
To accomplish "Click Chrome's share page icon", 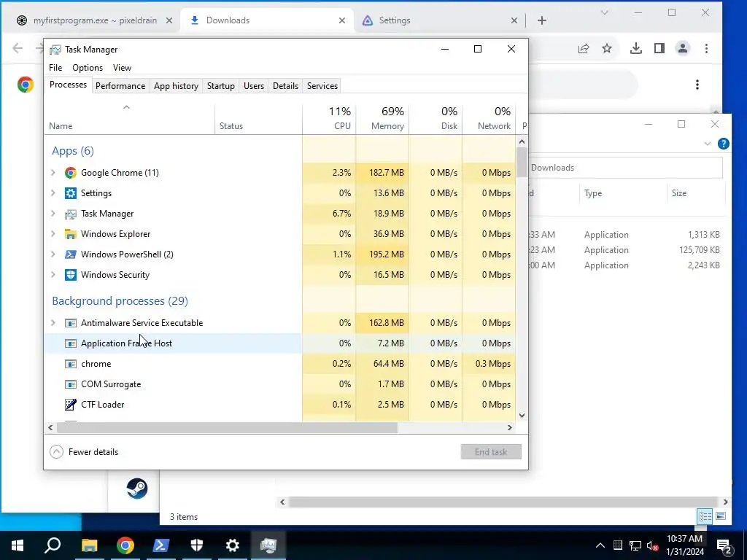I will tap(584, 49).
